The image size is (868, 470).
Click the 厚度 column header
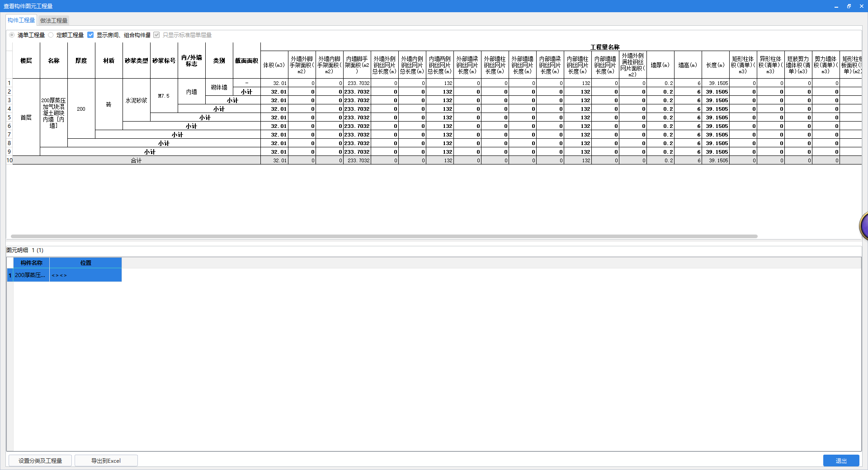(81, 61)
